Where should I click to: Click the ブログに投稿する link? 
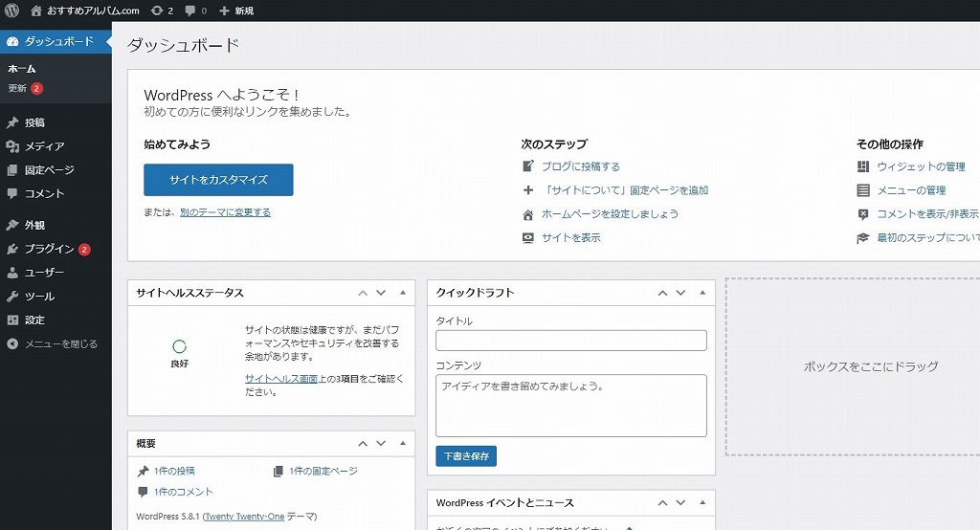click(x=581, y=166)
